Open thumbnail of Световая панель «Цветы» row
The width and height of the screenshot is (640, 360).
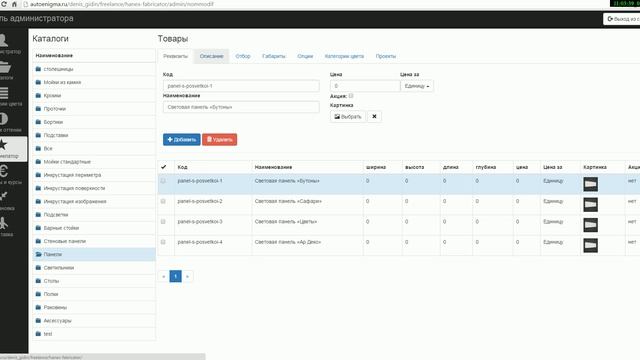(x=591, y=225)
